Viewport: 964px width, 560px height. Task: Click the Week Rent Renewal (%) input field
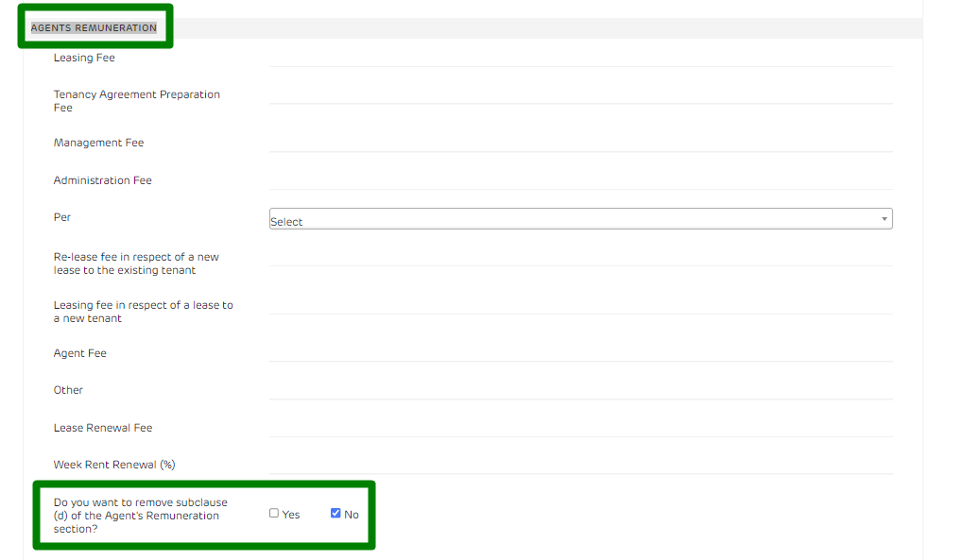(581, 466)
